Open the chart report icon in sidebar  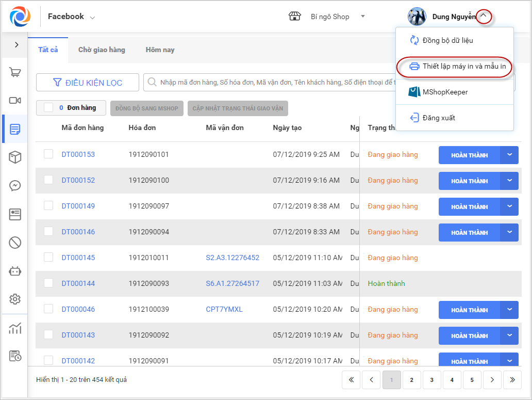click(15, 328)
